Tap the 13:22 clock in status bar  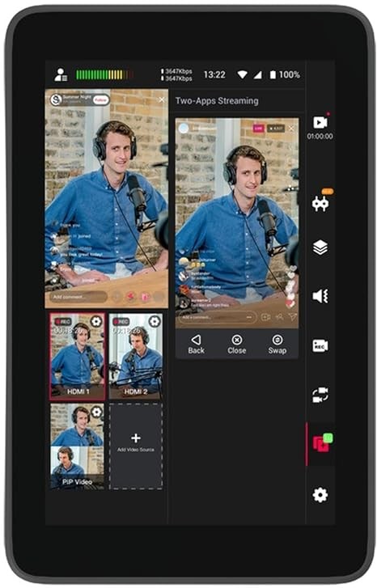(x=214, y=74)
